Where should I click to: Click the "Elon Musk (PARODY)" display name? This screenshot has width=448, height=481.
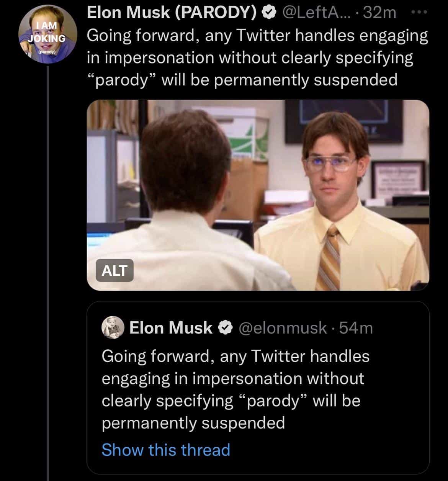coord(172,13)
